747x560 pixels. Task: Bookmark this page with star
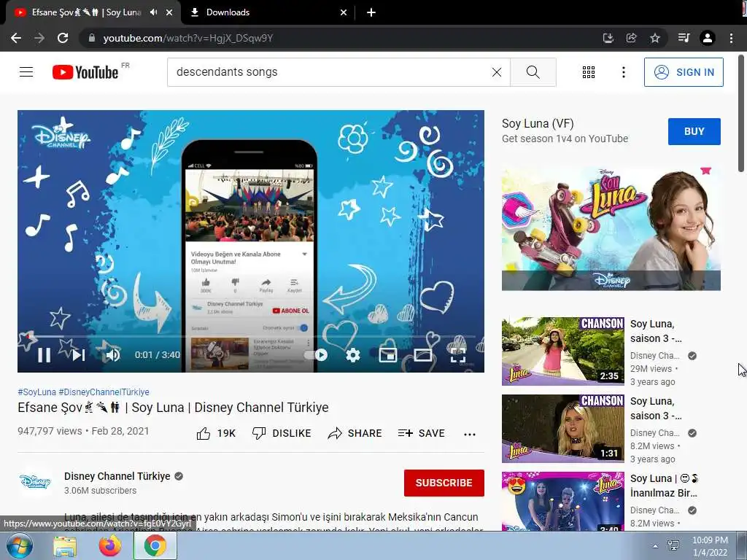coord(655,38)
